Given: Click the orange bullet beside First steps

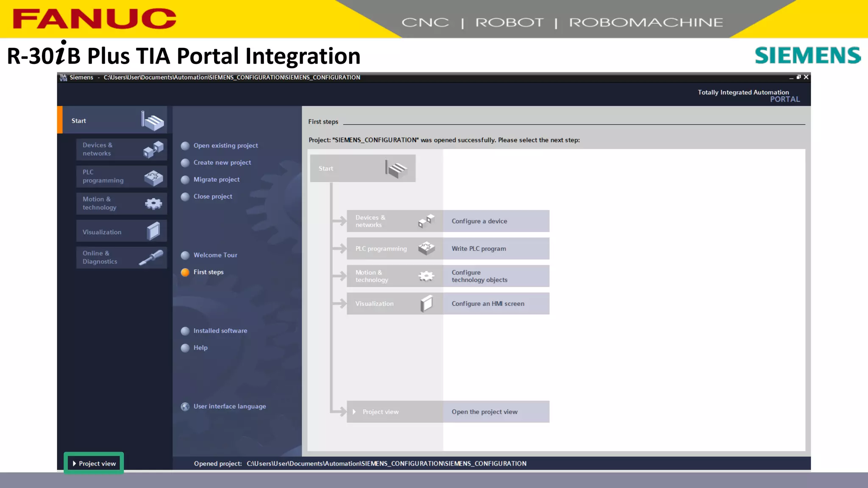Looking at the screenshot, I should point(185,272).
